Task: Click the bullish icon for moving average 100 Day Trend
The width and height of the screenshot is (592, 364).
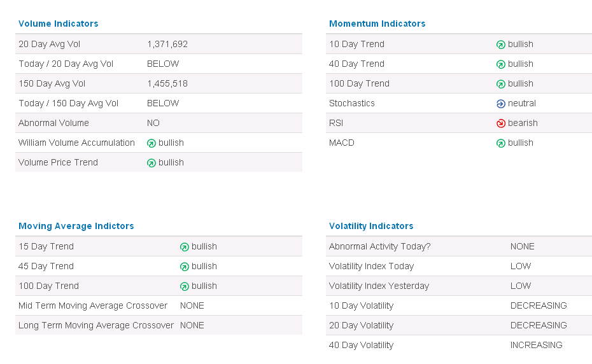Action: pos(184,286)
